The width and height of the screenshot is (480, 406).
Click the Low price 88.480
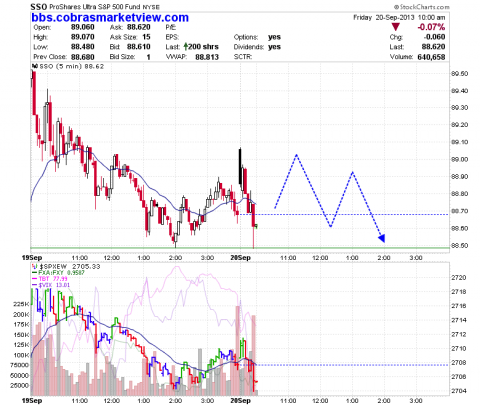[x=83, y=47]
